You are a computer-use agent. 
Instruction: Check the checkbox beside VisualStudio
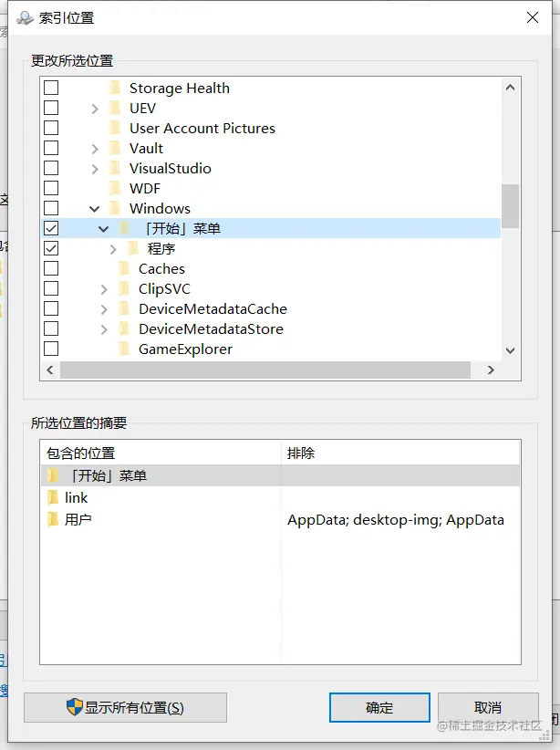point(51,168)
